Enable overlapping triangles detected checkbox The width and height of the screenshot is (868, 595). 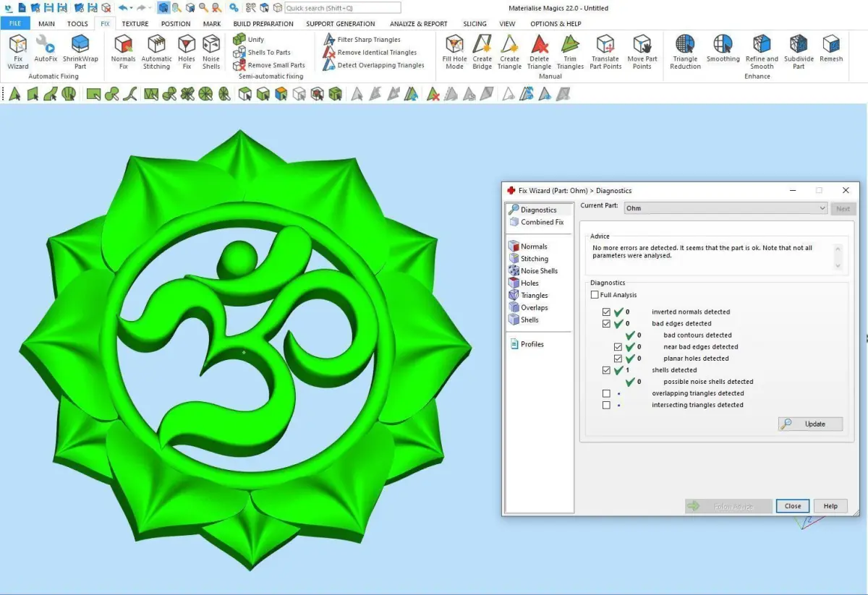[x=606, y=393]
